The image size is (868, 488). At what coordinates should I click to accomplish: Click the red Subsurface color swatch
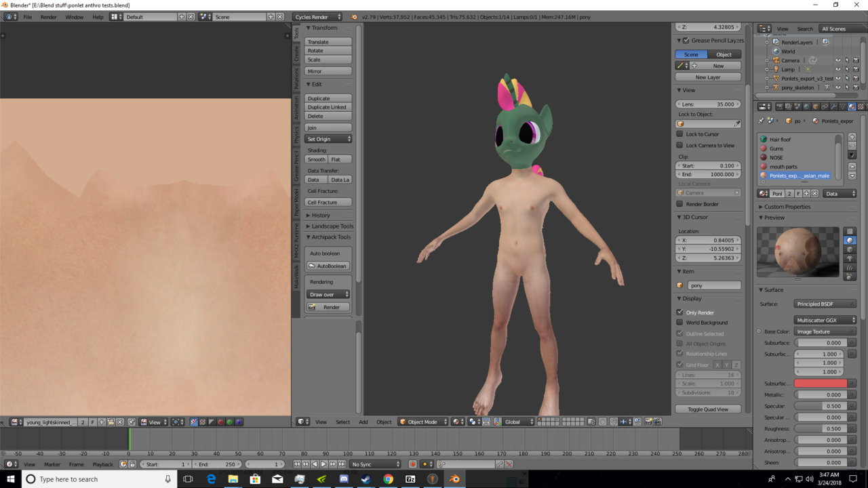(x=821, y=384)
